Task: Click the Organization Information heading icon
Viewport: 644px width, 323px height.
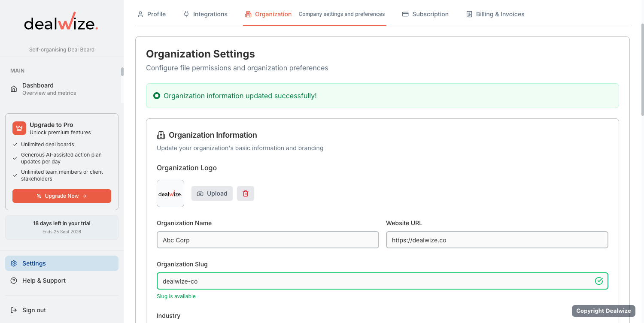Action: point(161,135)
